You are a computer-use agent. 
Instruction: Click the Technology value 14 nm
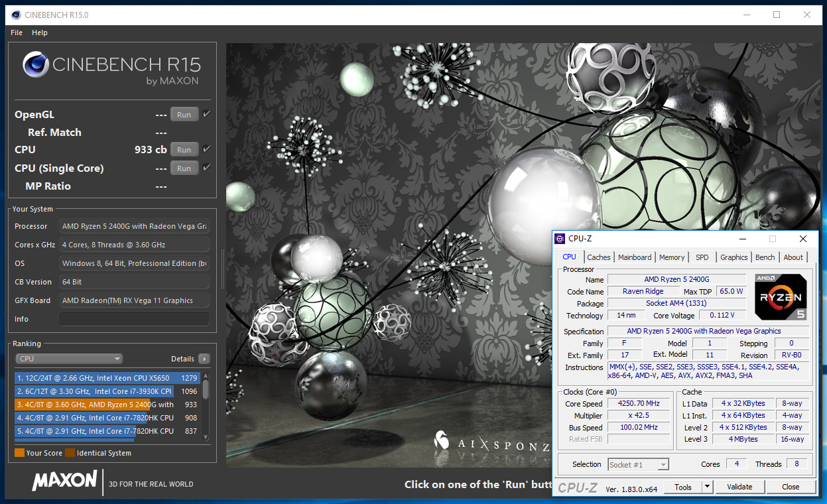coord(625,316)
